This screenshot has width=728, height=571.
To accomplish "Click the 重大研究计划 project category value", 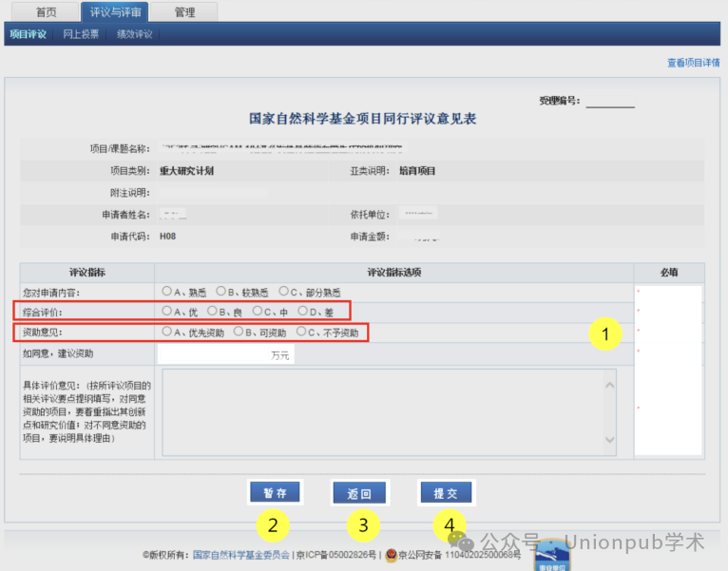I will point(186,171).
